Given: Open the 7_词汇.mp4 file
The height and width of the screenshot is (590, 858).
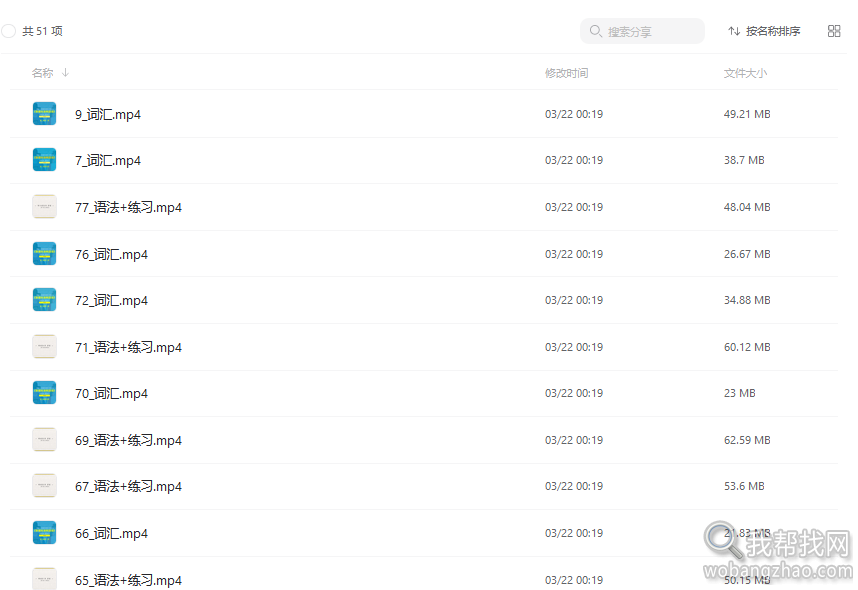Looking at the screenshot, I should 108,160.
